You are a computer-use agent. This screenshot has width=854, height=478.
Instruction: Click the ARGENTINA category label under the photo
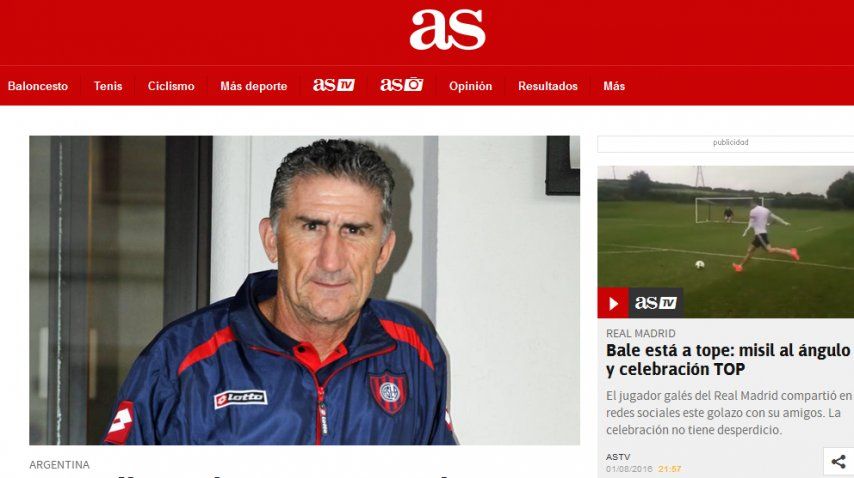(59, 465)
